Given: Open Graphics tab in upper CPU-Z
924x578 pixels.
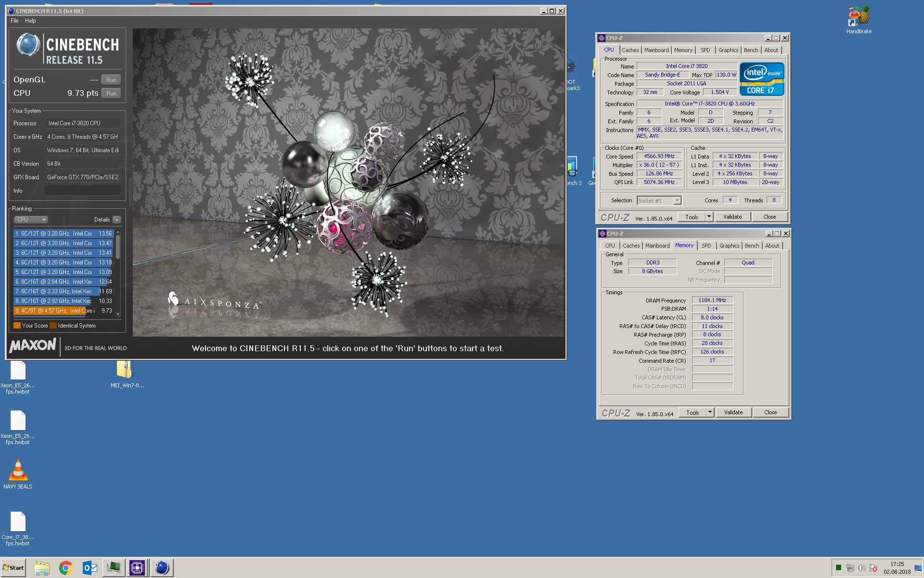Looking at the screenshot, I should tap(728, 50).
